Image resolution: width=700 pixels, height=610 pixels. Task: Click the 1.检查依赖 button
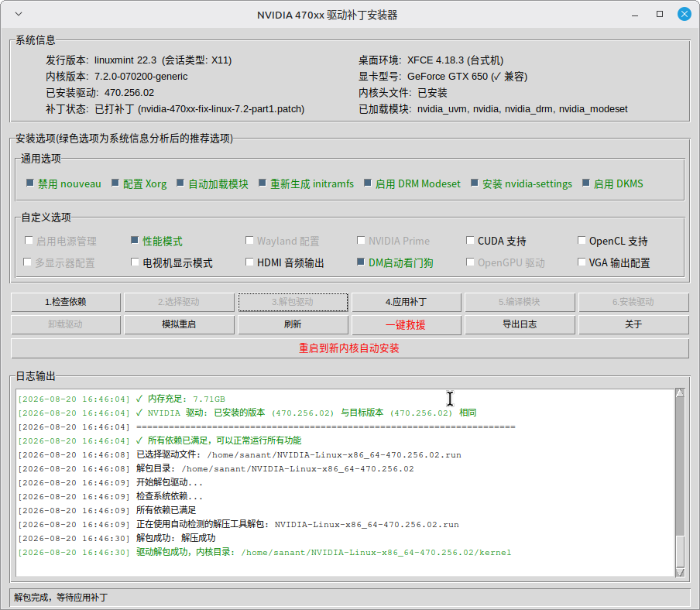tap(66, 302)
